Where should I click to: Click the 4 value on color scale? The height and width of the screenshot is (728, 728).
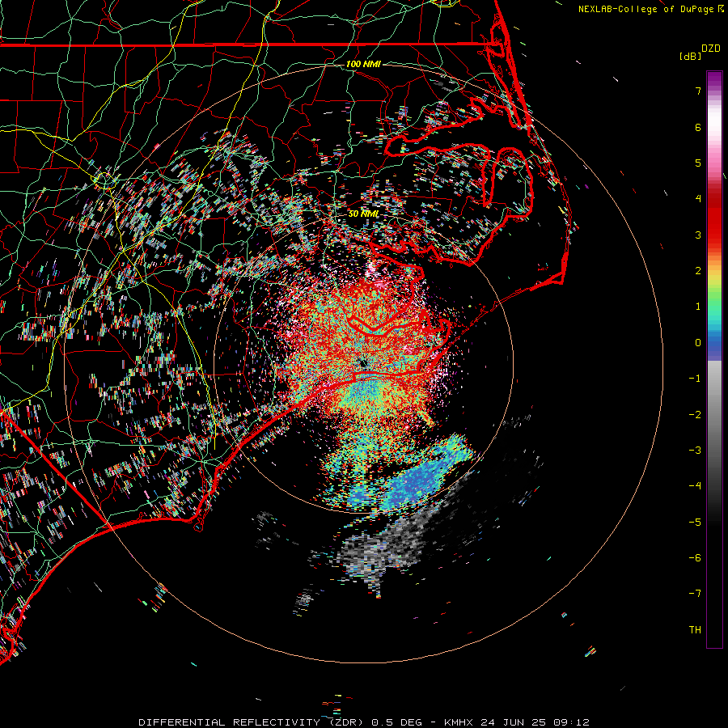698,199
